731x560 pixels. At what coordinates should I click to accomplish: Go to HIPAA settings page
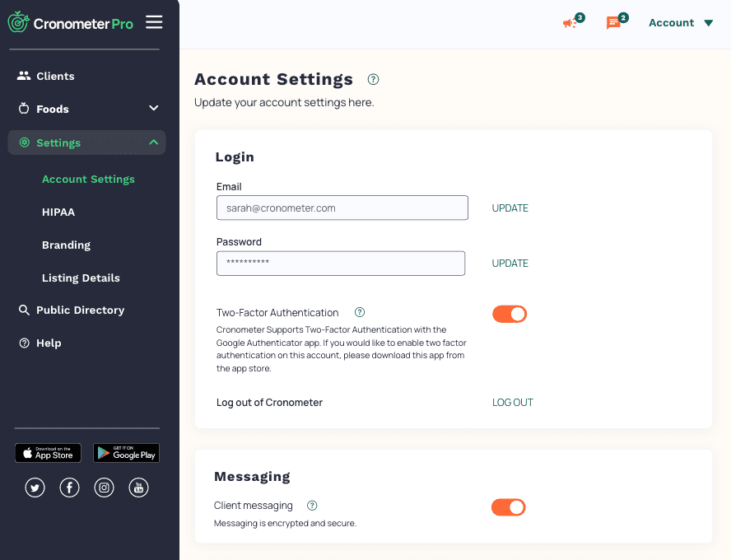click(58, 212)
